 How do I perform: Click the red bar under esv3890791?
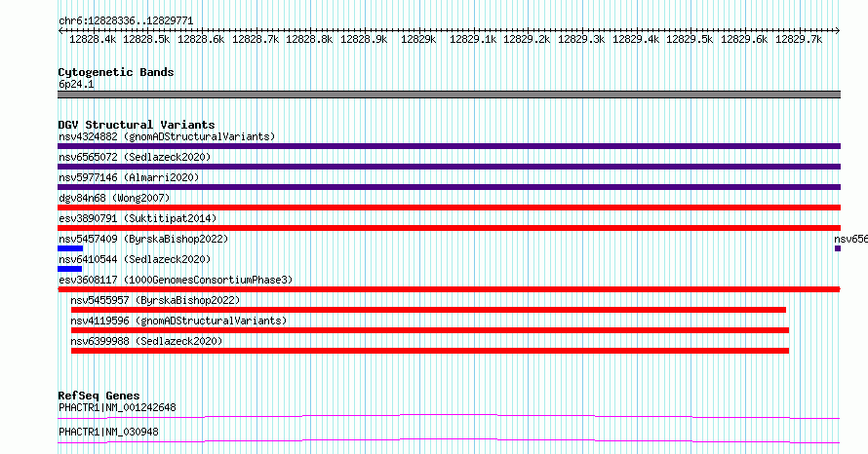tap(449, 228)
